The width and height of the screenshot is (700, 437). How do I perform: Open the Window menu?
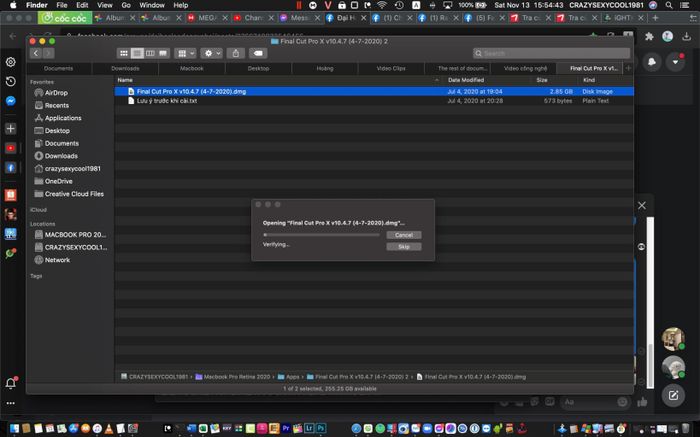tap(152, 5)
